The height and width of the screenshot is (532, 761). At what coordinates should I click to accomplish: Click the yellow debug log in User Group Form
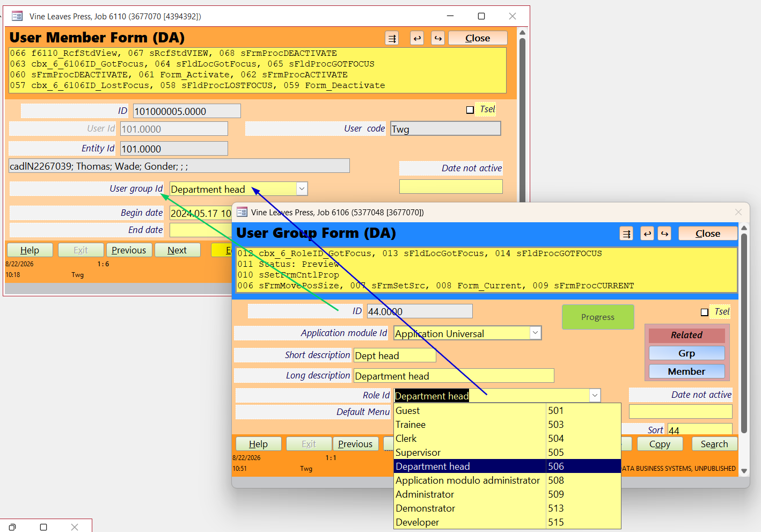pos(487,270)
